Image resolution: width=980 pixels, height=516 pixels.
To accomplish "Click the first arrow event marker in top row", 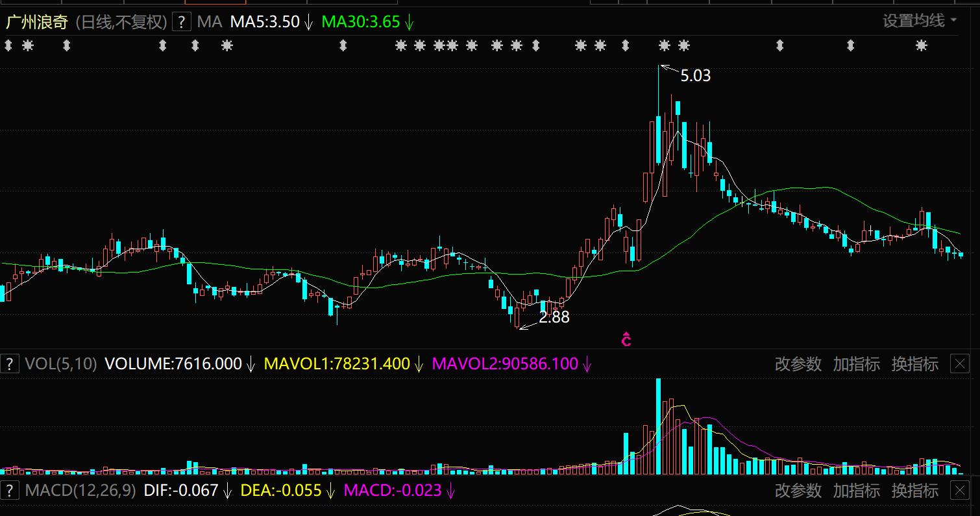I will tap(8, 45).
